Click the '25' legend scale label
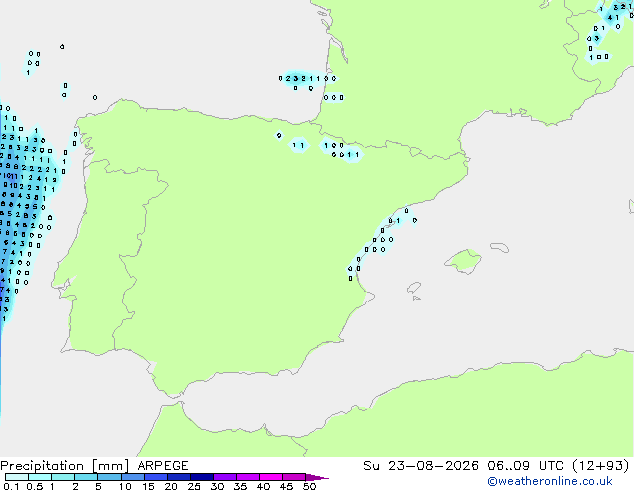634x490 pixels. [194, 486]
